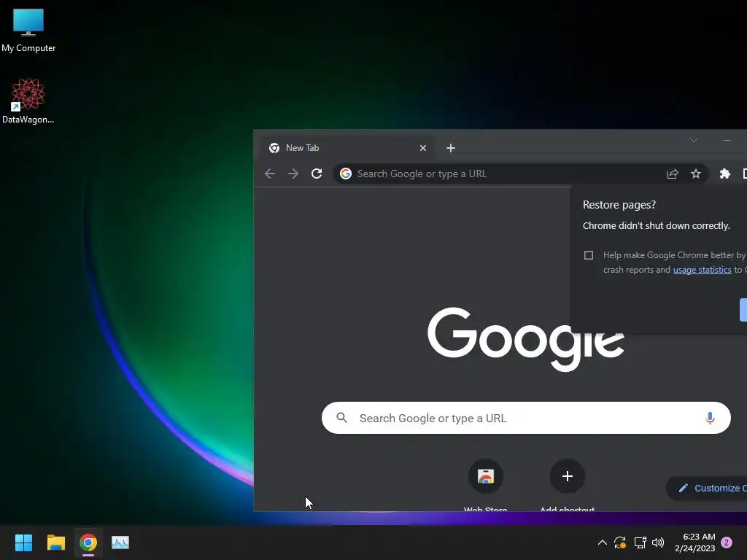Click the Google search box
The height and width of the screenshot is (560, 747).
[x=526, y=418]
